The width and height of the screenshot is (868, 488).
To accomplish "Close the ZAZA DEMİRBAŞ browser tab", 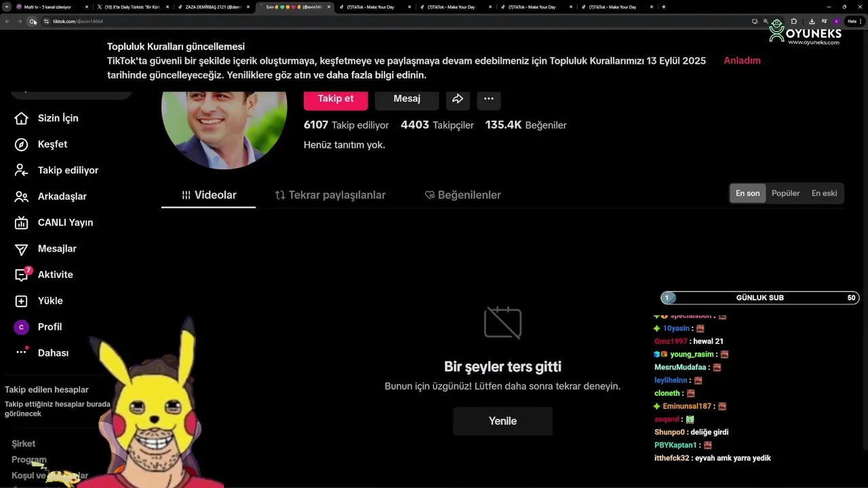I will [248, 7].
